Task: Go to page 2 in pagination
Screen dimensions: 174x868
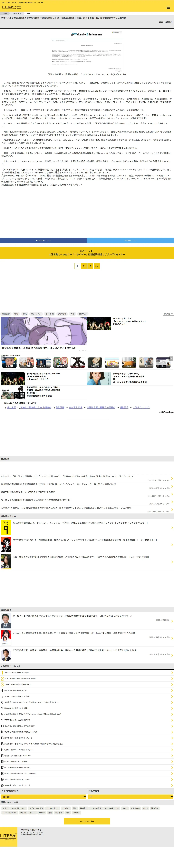Action: (x=84, y=266)
